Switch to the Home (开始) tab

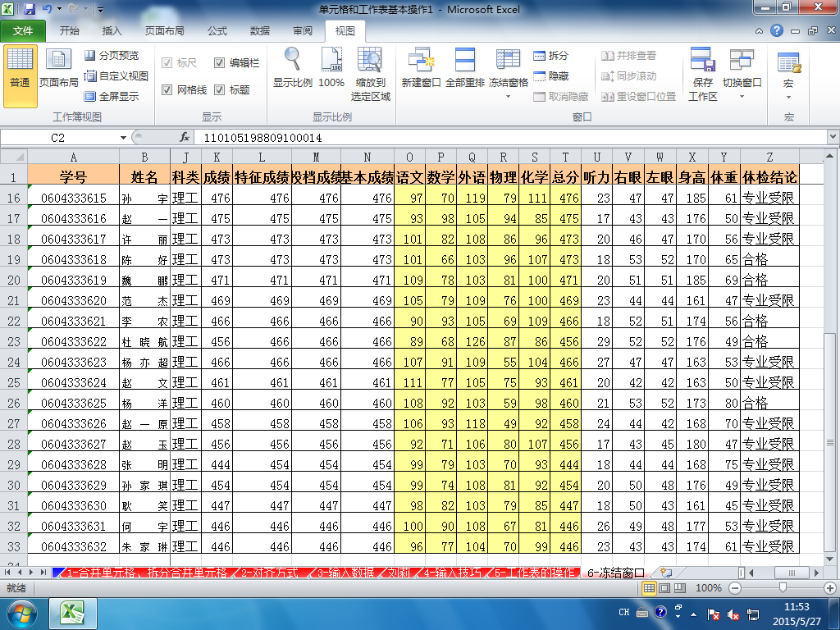(69, 31)
